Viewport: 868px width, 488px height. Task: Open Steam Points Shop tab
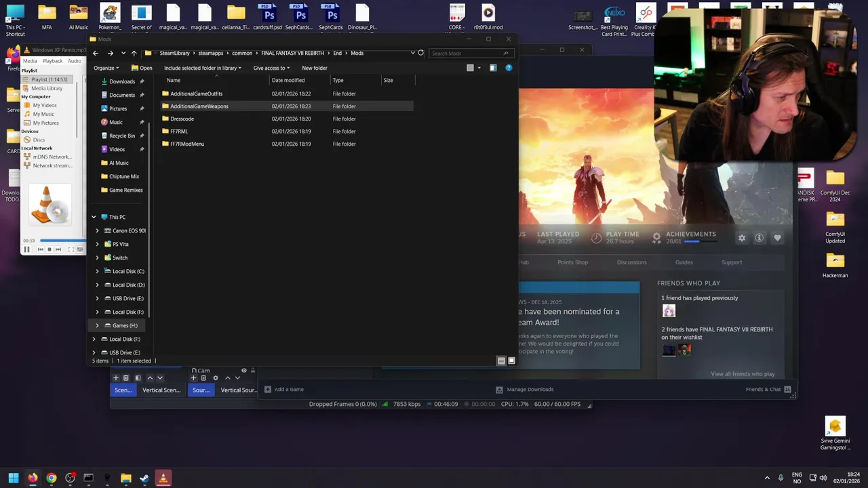[x=572, y=262]
